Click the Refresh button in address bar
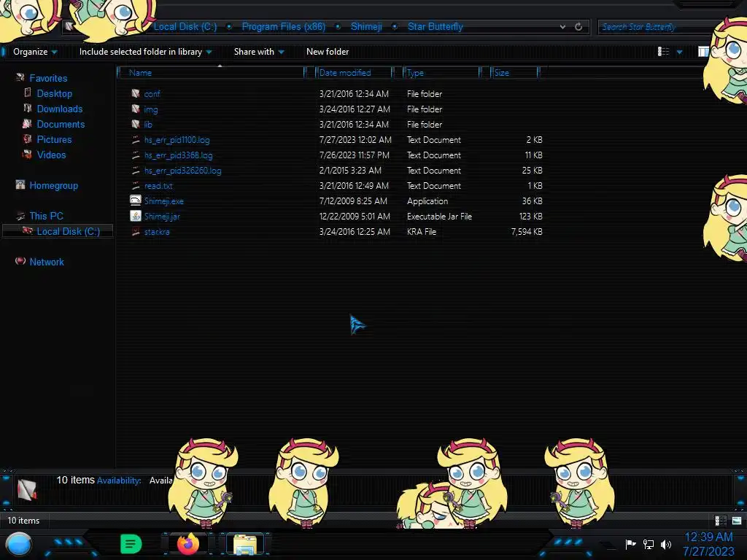 tap(578, 27)
